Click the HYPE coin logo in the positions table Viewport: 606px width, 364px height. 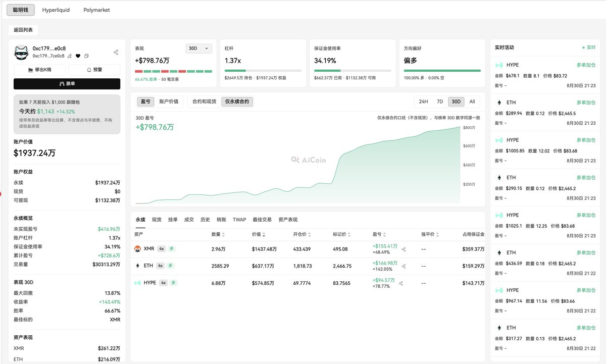(x=137, y=283)
